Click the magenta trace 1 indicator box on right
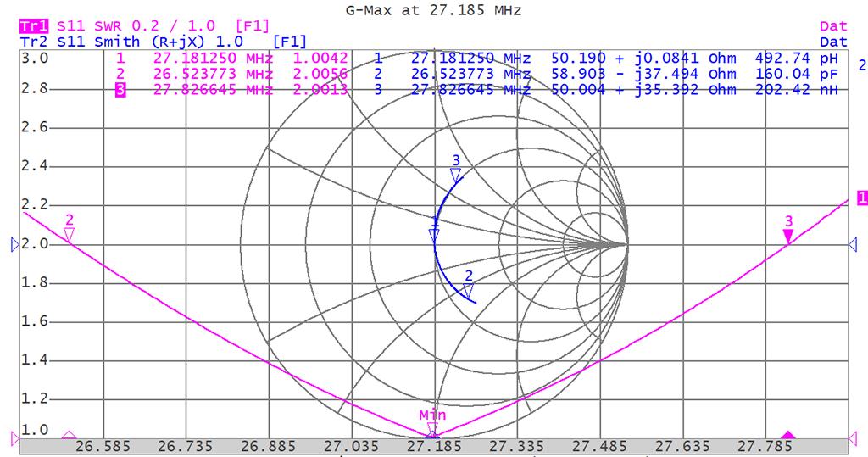The width and height of the screenshot is (868, 457). [x=862, y=198]
